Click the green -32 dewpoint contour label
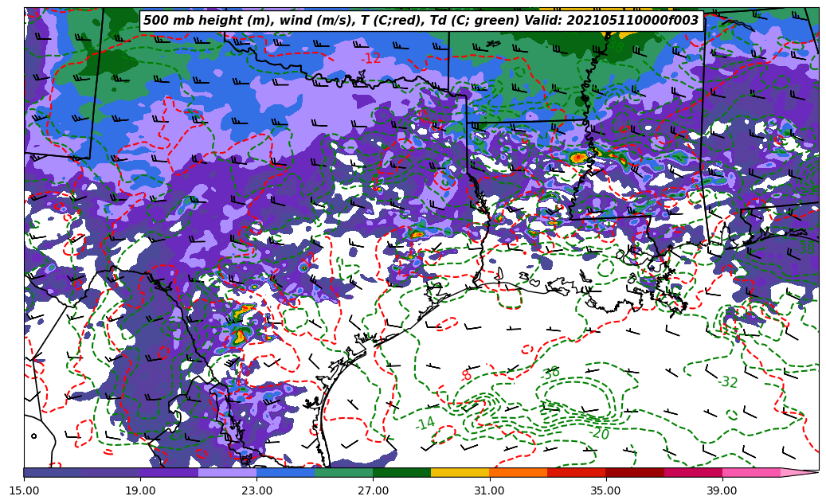 pyautogui.click(x=728, y=382)
